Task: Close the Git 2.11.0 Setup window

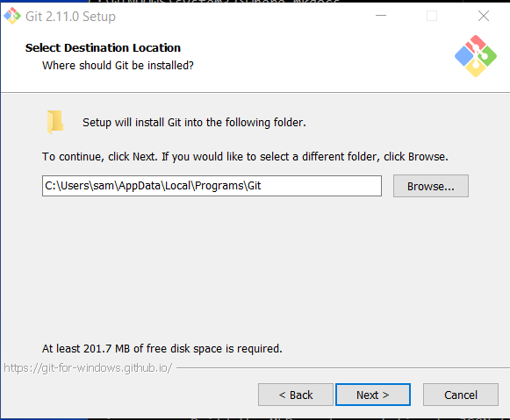Action: [484, 16]
